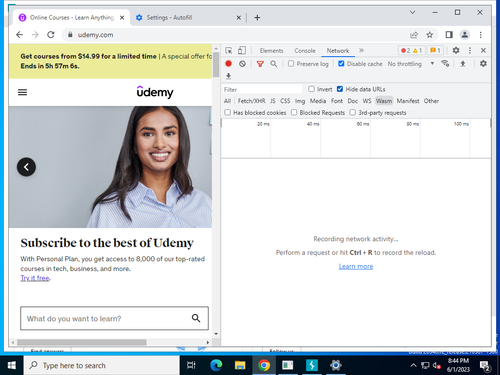
Task: Open DevTools main settings gear
Action: 456,50
